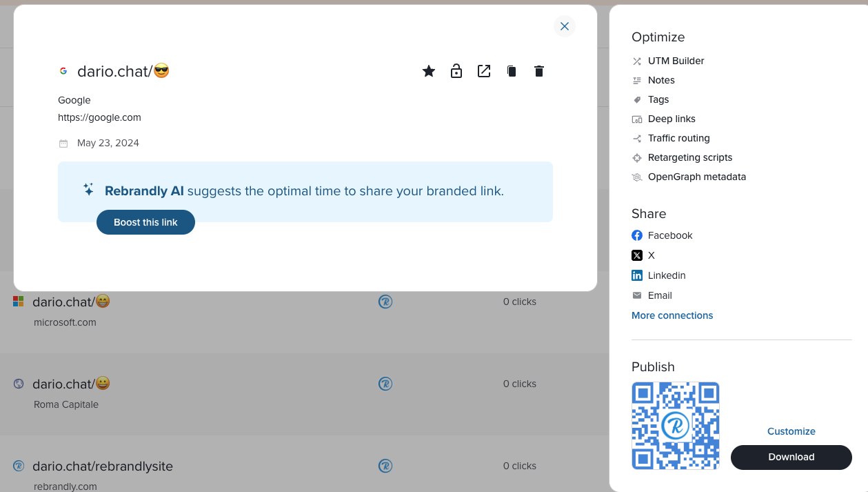
Task: Copy the branded link with the copy icon
Action: [x=512, y=71]
